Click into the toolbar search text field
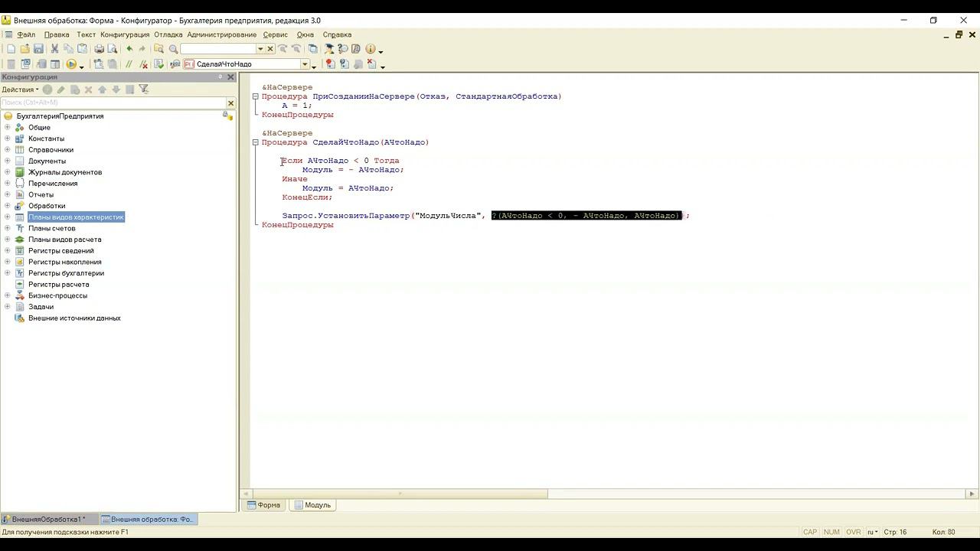The width and height of the screenshot is (980, 551). click(x=218, y=49)
